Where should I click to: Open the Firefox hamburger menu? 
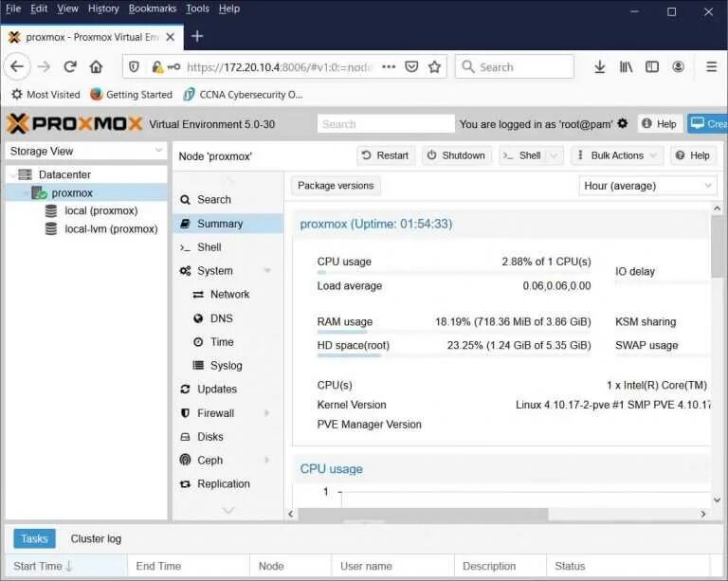(x=711, y=67)
